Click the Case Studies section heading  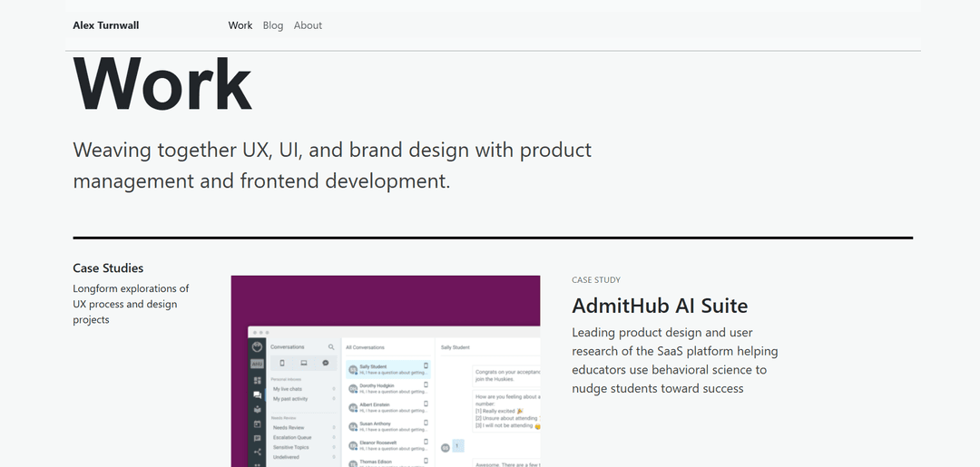(108, 268)
